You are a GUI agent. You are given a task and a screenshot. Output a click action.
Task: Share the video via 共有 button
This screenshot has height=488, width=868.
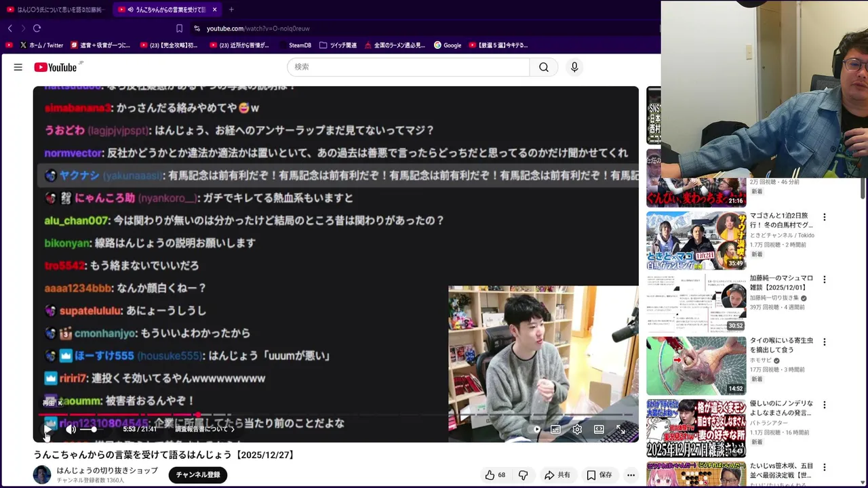pyautogui.click(x=557, y=475)
